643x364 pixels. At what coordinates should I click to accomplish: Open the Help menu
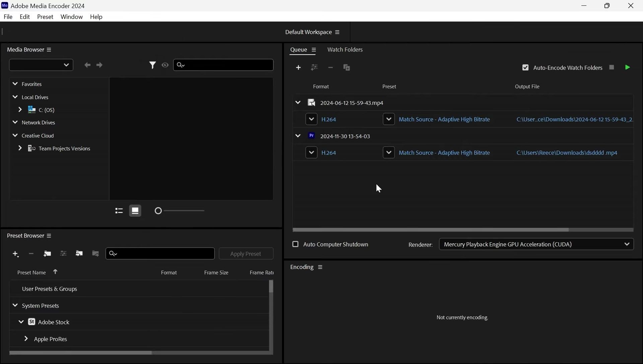[96, 17]
